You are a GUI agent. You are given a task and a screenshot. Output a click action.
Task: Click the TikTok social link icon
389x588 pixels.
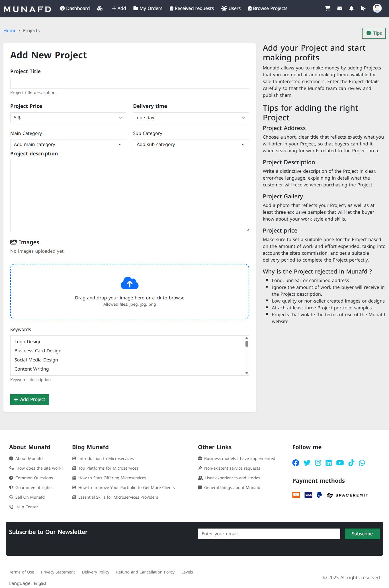[351, 463]
